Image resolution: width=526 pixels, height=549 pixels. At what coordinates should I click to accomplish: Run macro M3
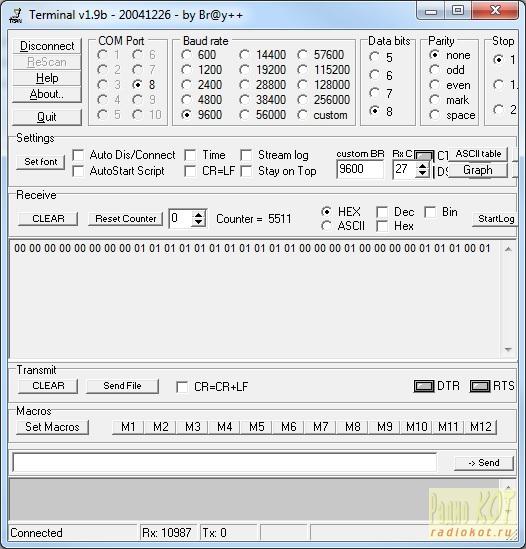click(192, 427)
